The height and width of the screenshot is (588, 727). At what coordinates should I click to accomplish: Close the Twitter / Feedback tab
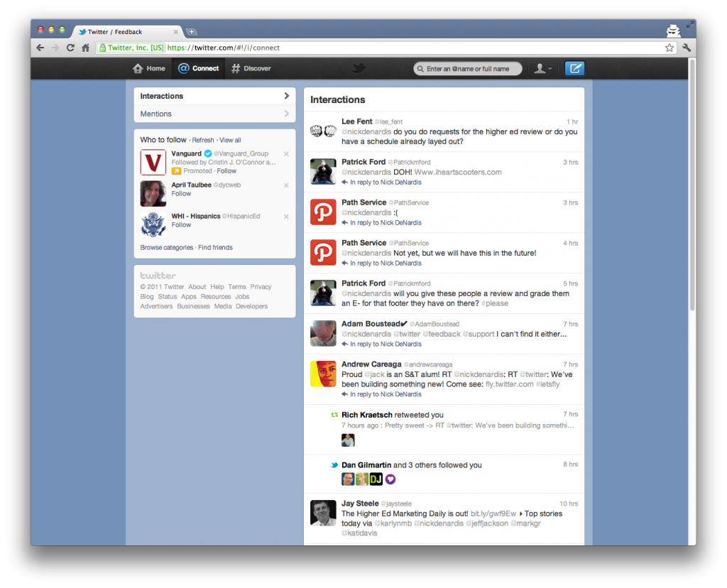coord(176,32)
